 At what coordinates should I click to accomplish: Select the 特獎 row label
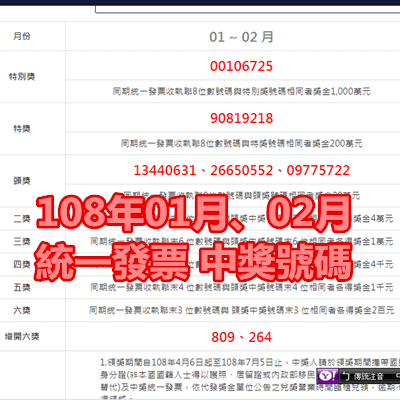coord(22,129)
